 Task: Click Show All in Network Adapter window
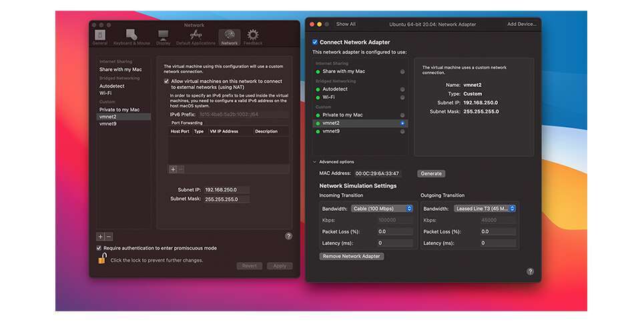click(x=346, y=24)
